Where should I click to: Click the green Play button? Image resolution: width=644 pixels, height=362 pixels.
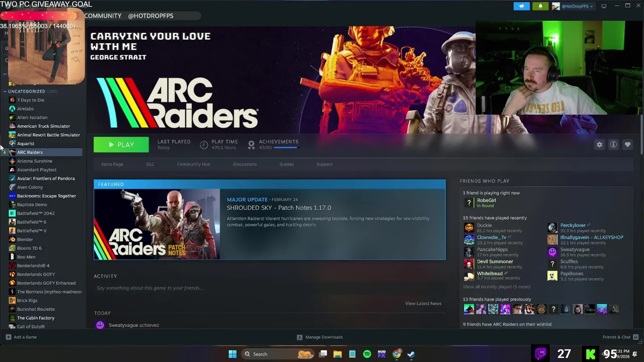121,145
